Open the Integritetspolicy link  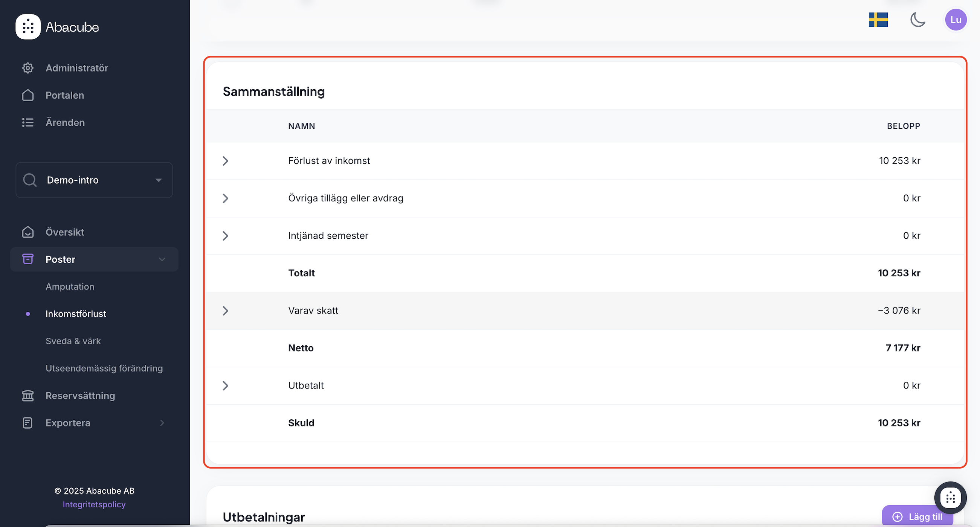tap(94, 504)
